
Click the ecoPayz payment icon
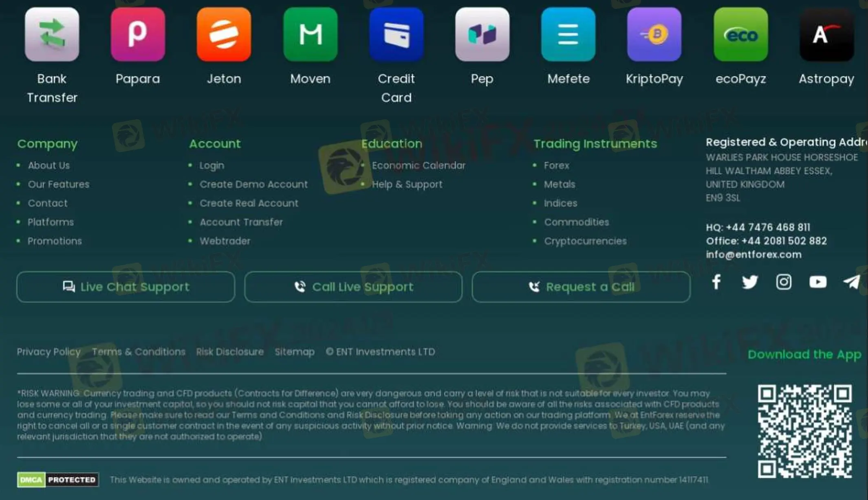[x=740, y=35]
